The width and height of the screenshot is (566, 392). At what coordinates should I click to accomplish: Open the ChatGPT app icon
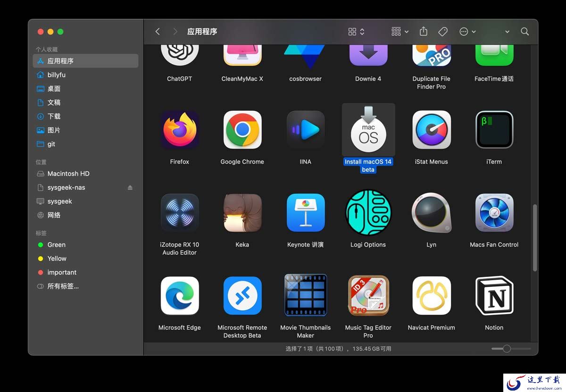point(179,55)
